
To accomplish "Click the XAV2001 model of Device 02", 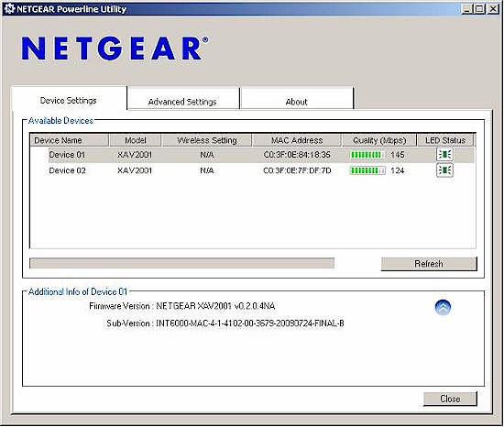I will [135, 170].
